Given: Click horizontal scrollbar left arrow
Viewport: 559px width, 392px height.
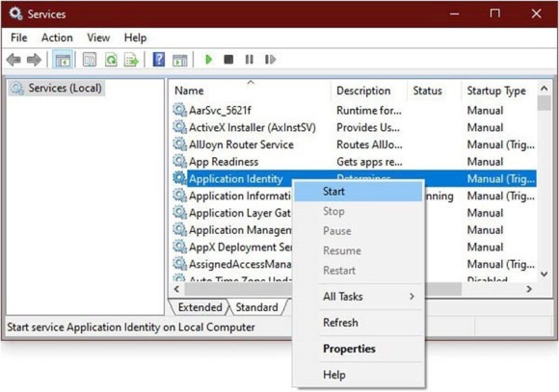Looking at the screenshot, I should coord(177,289).
